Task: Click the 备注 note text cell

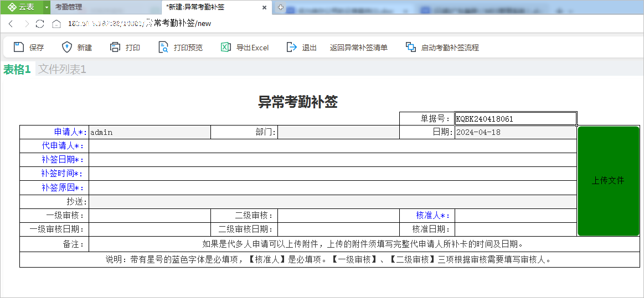Action: [364, 244]
